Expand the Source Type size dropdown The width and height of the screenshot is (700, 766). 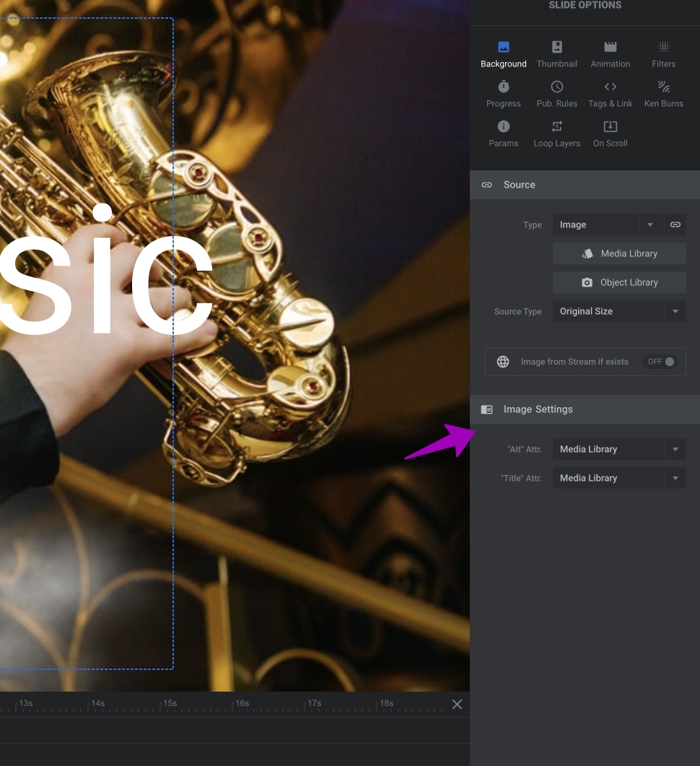[x=618, y=311]
